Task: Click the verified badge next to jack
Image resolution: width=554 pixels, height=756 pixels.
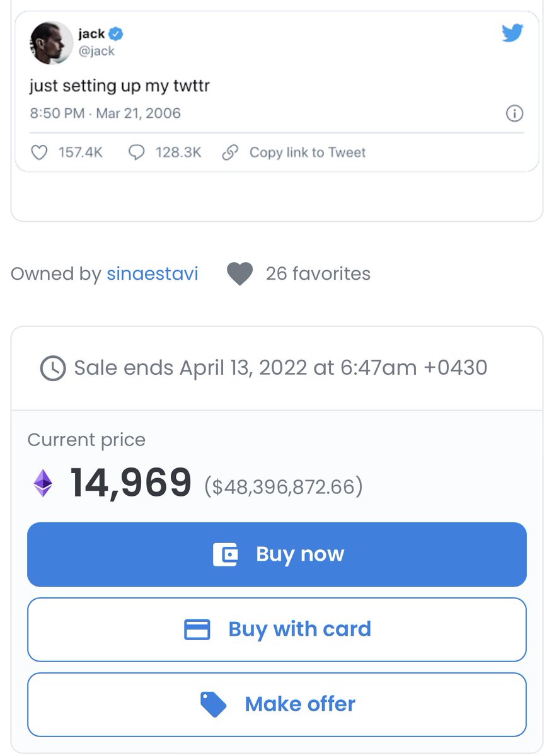Action: pos(117,34)
